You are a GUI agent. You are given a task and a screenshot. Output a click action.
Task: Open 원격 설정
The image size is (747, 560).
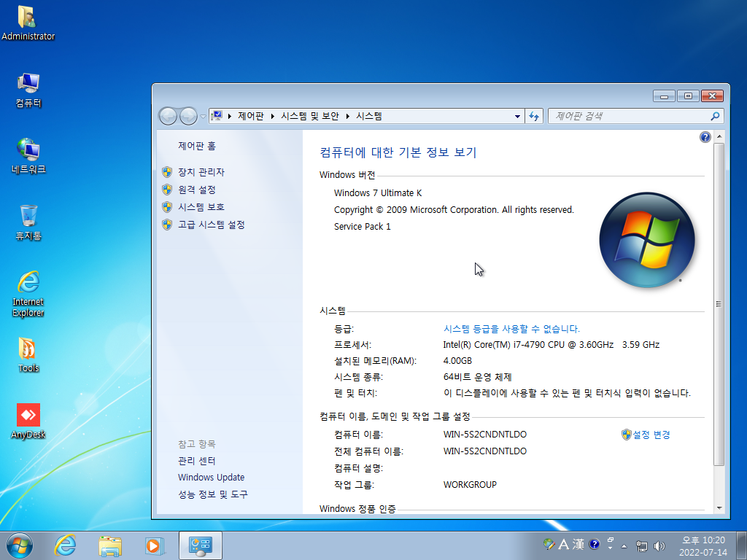(197, 190)
